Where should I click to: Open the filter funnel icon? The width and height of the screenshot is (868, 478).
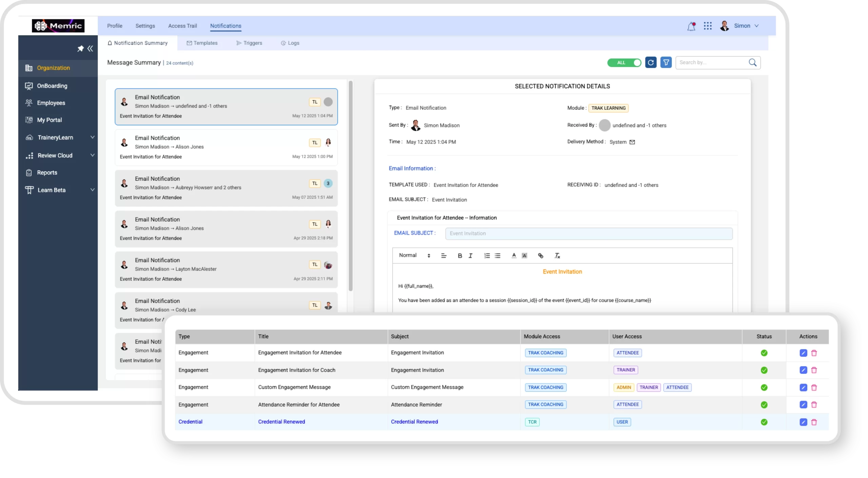point(666,62)
